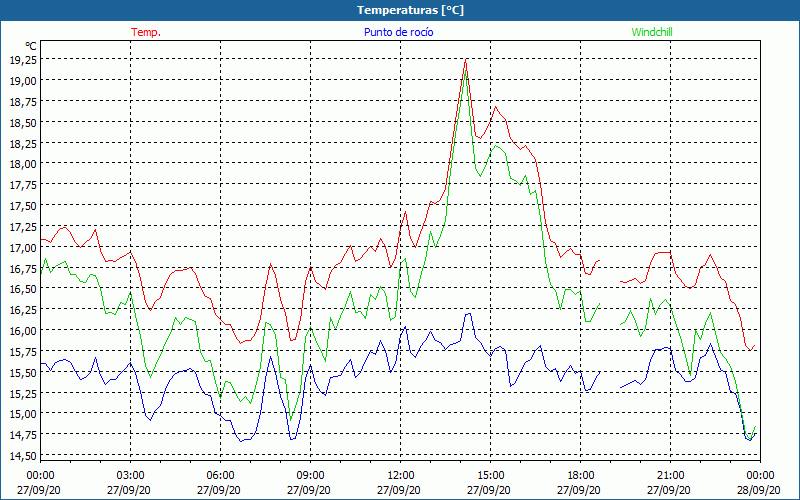
Task: Click the 27/09/20 date under 12:00
Action: 398,490
